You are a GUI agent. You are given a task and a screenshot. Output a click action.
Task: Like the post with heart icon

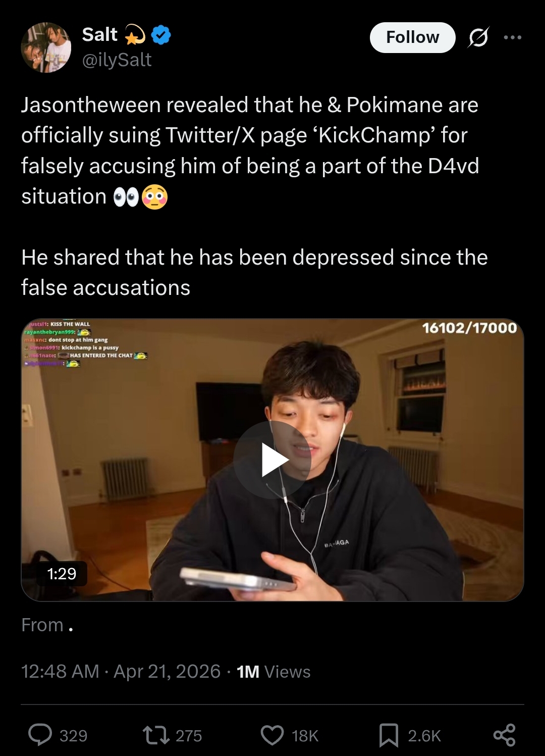pyautogui.click(x=272, y=735)
